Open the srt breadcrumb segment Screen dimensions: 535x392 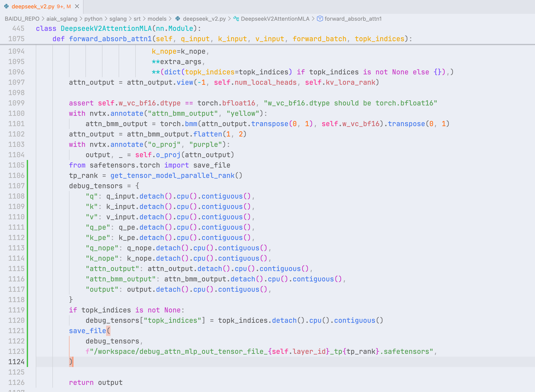coord(137,19)
